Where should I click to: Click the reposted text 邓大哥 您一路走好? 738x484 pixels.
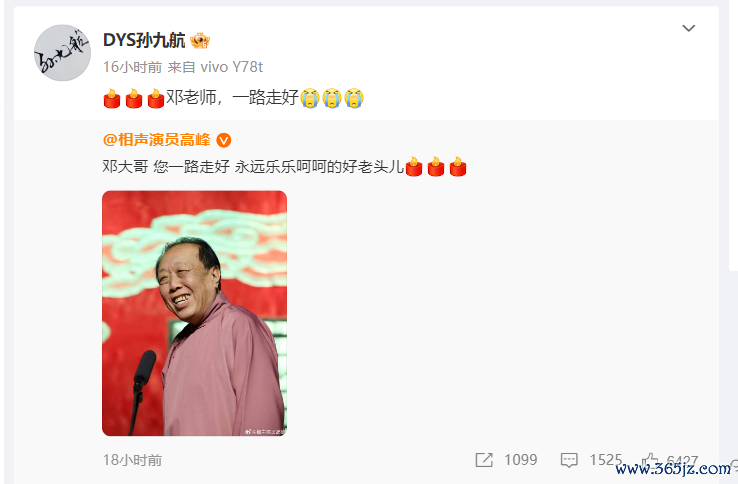pyautogui.click(x=166, y=166)
